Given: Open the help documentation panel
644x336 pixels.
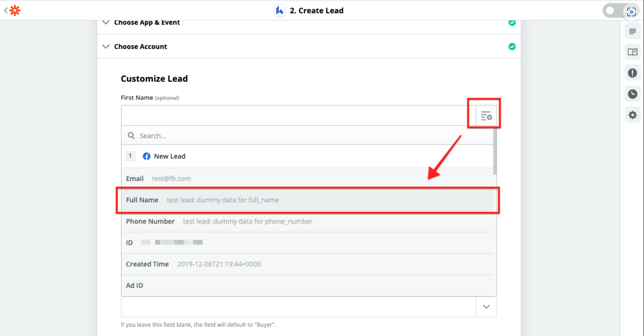Looking at the screenshot, I should tap(632, 52).
